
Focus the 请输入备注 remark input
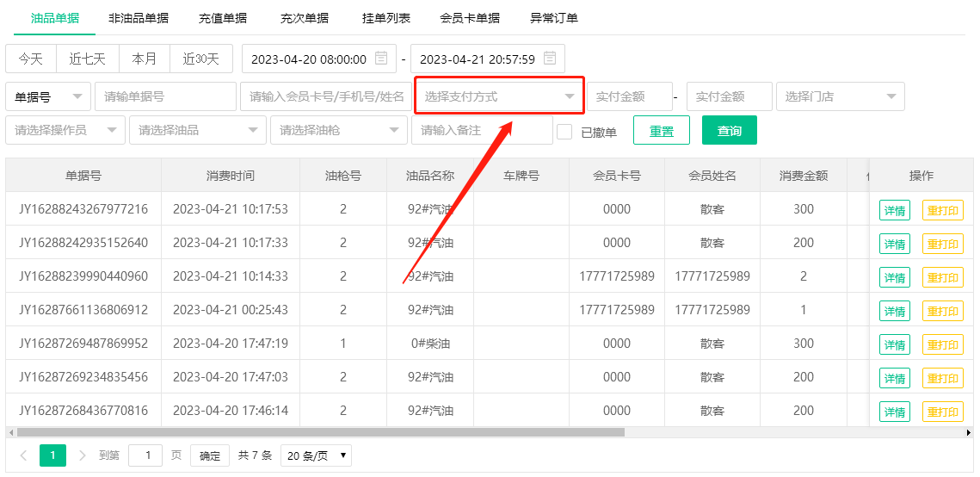click(x=482, y=130)
